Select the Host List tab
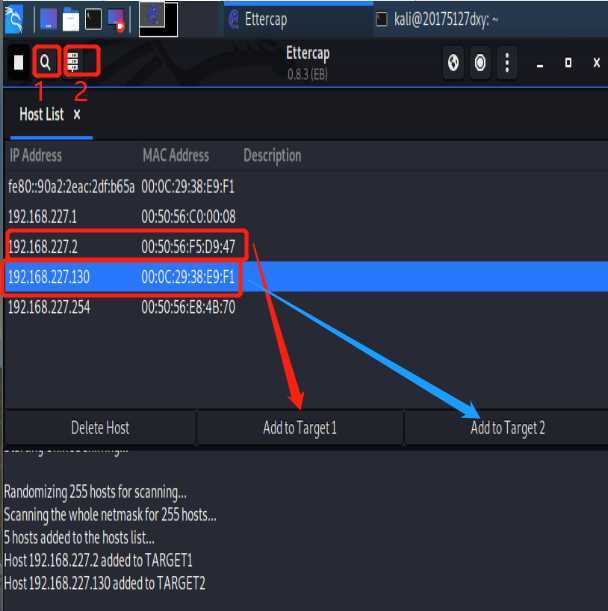 pyautogui.click(x=42, y=115)
